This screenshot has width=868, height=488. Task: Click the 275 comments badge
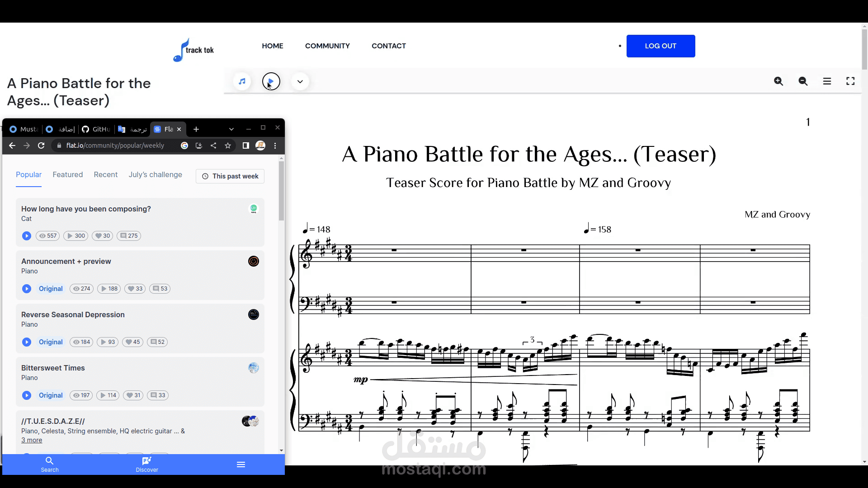(x=129, y=236)
